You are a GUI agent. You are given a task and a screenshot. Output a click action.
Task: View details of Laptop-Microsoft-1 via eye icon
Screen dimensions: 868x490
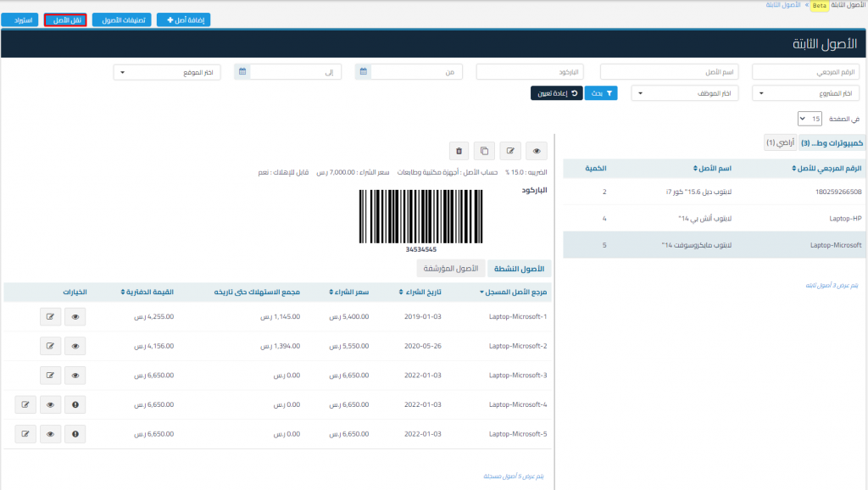pyautogui.click(x=75, y=316)
